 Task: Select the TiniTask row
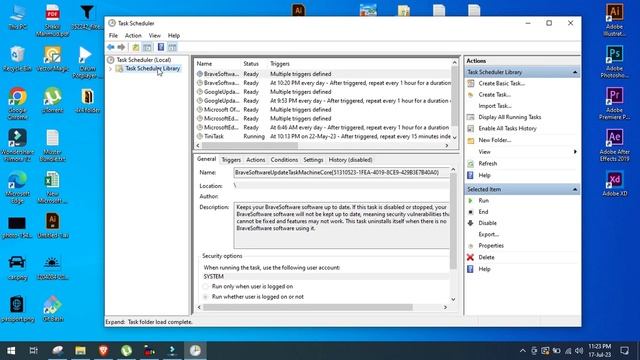[x=323, y=136]
